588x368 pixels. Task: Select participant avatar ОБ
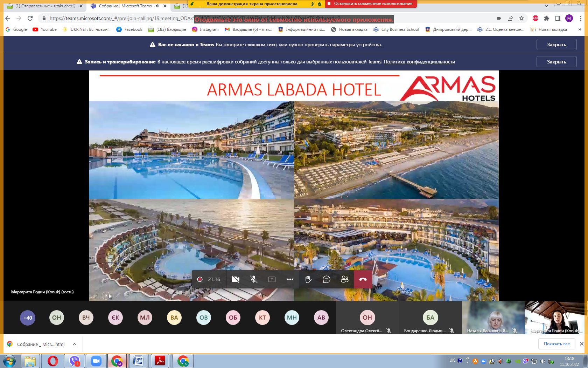233,318
